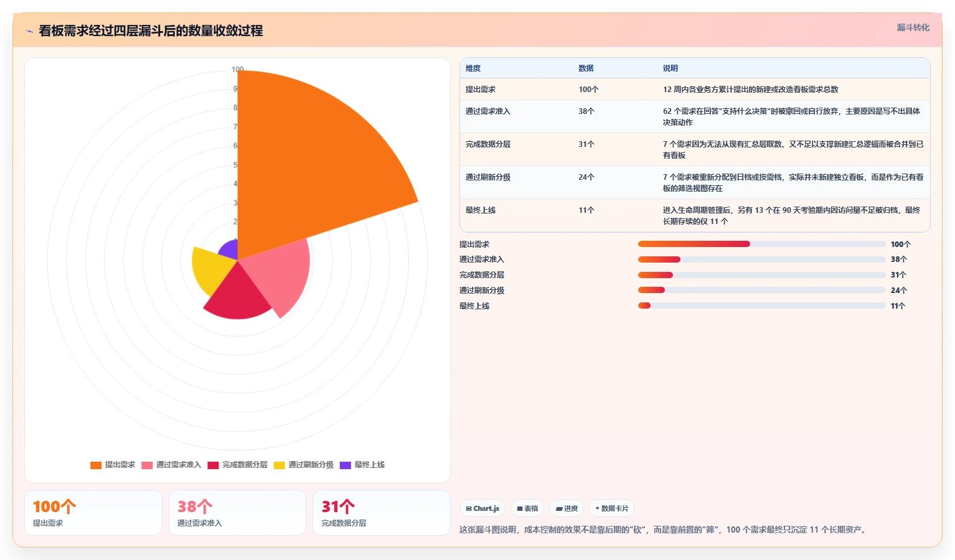The width and height of the screenshot is (955, 560).
Task: Click the 表格 tag chip
Action: coord(527,508)
